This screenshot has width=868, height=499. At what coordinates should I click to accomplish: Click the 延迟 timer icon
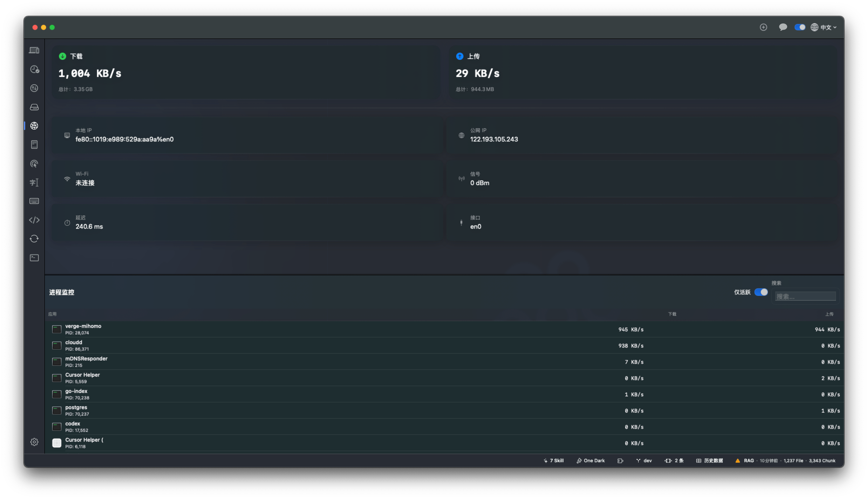(x=67, y=223)
